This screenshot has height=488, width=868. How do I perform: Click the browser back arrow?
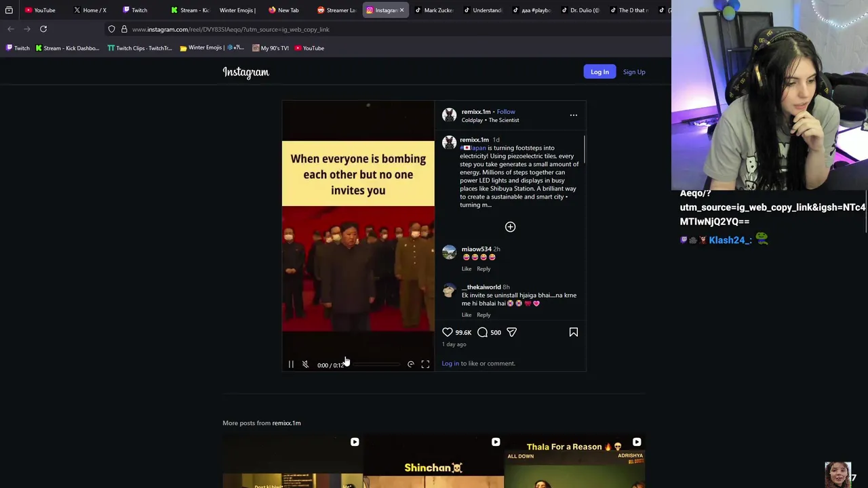11,29
